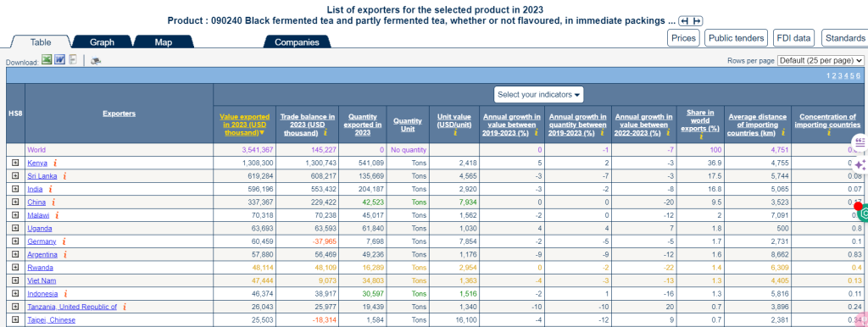
Task: Open info icon beside Germany
Action: click(x=64, y=241)
